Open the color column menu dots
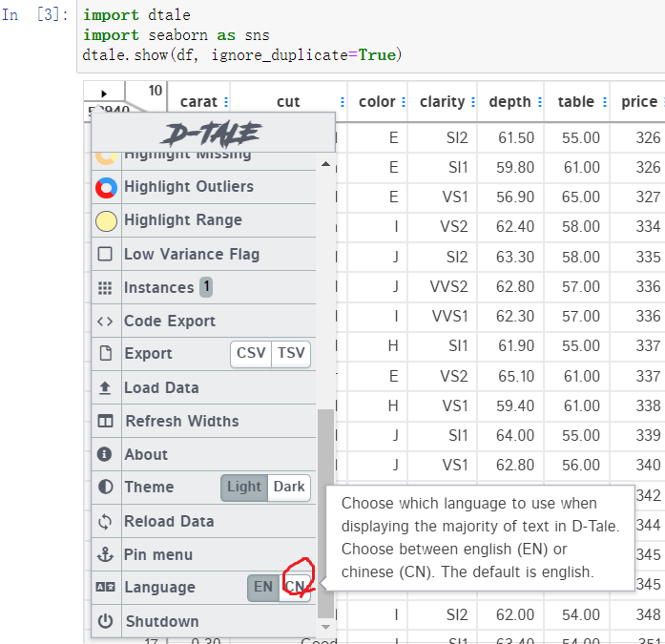The image size is (665, 644). (404, 102)
